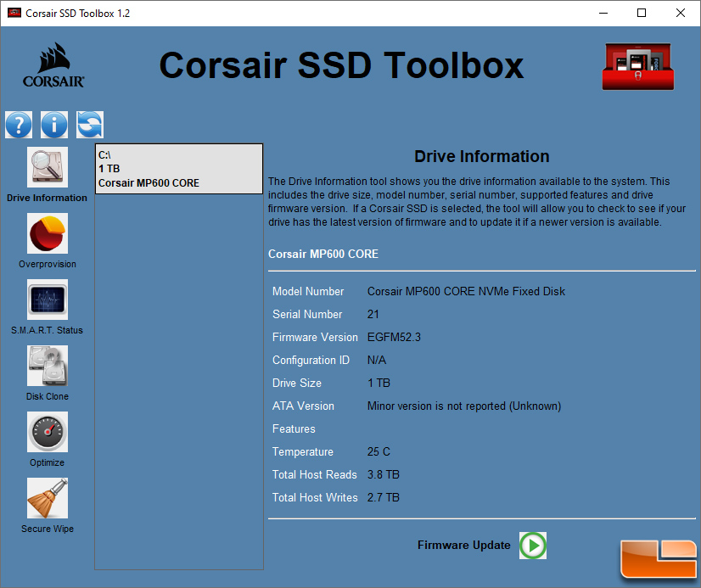This screenshot has height=588, width=701.
Task: Open the Help question mark icon
Action: [x=19, y=125]
